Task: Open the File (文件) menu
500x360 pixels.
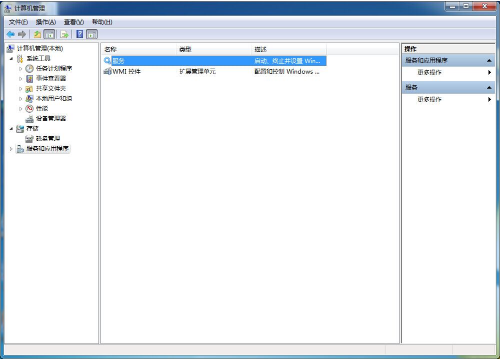Action: 18,22
